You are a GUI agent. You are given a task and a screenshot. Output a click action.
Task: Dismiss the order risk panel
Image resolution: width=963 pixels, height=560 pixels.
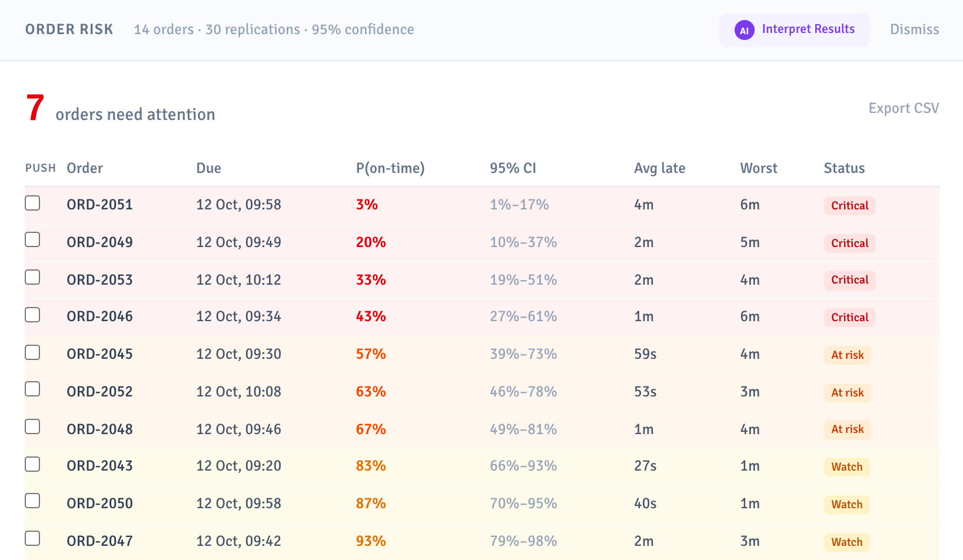click(914, 29)
